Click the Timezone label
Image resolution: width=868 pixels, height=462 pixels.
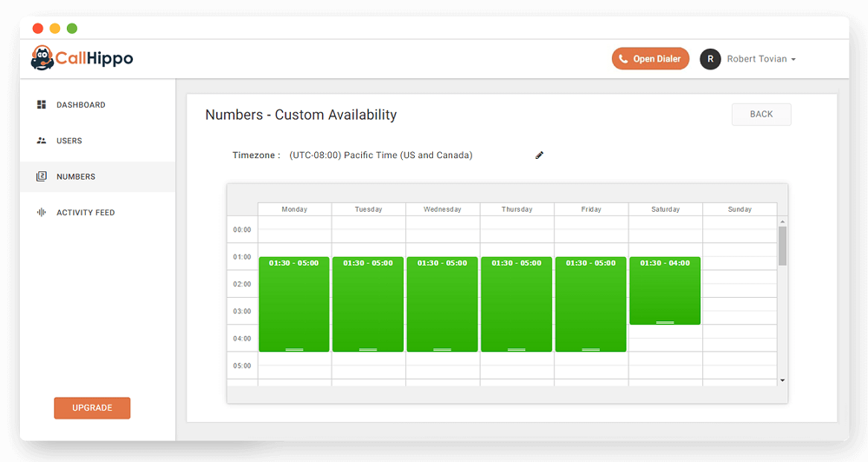(256, 155)
